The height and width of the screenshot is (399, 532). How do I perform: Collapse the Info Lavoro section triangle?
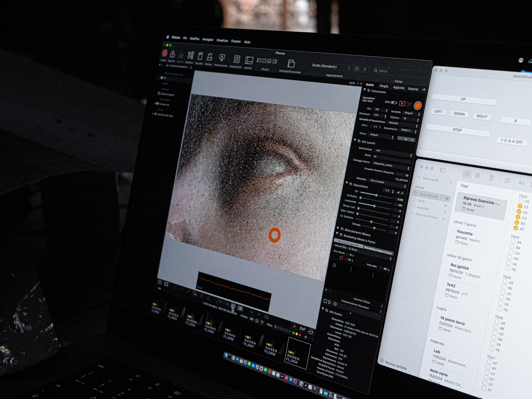pos(355,140)
